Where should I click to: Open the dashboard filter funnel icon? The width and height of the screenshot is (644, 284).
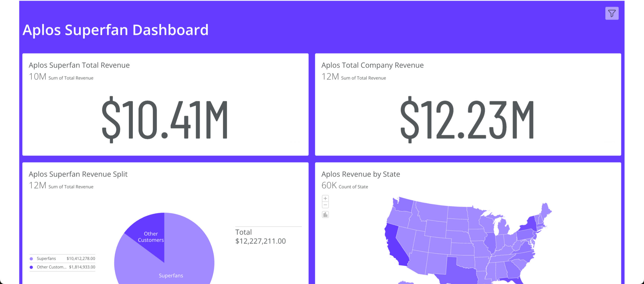coord(612,13)
